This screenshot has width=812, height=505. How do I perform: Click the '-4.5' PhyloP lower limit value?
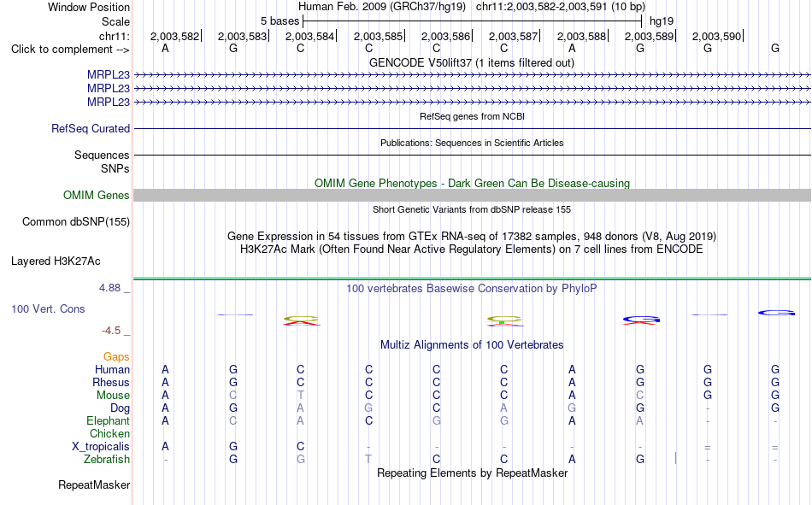tap(111, 331)
